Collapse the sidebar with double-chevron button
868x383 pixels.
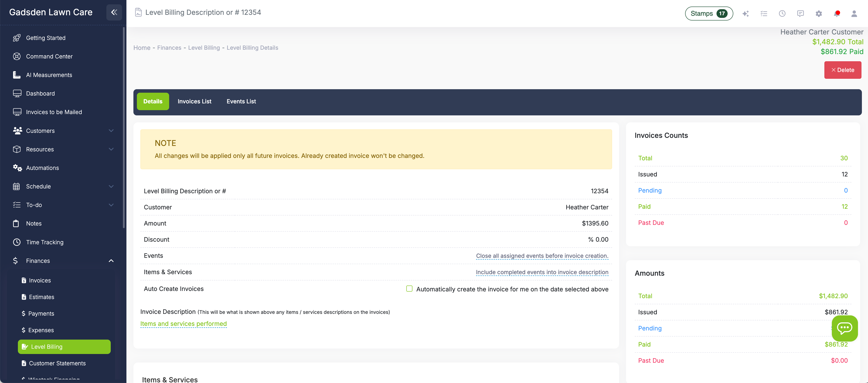(114, 12)
